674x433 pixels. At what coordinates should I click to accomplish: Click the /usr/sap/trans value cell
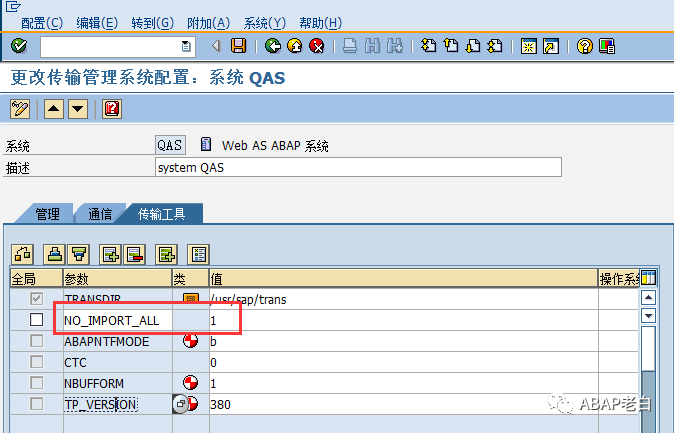click(x=404, y=299)
